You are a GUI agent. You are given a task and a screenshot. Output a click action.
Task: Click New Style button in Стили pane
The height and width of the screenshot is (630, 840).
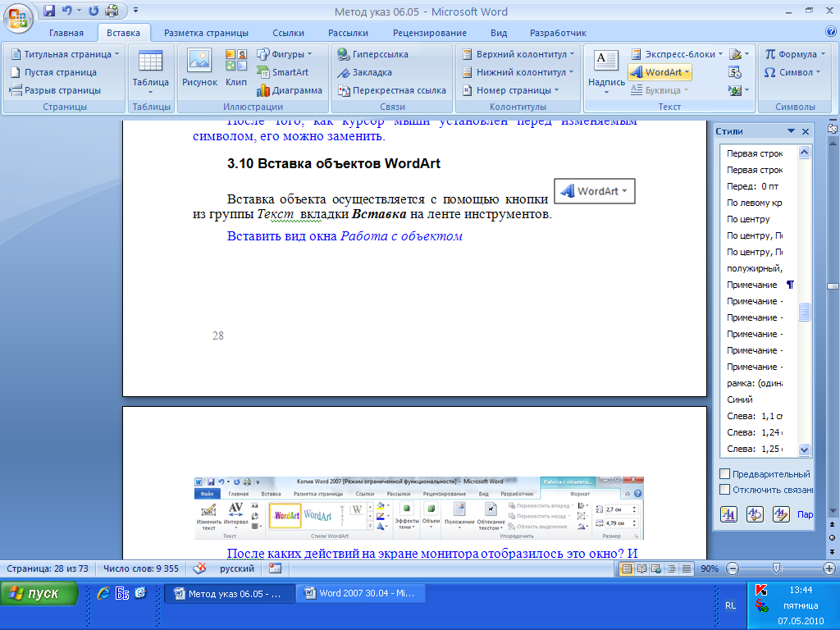tap(728, 514)
